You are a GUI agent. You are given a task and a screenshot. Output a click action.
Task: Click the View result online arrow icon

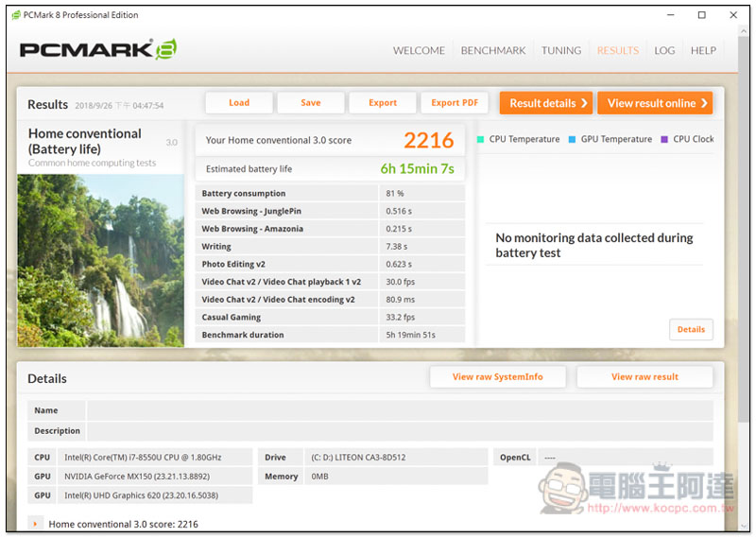(704, 103)
